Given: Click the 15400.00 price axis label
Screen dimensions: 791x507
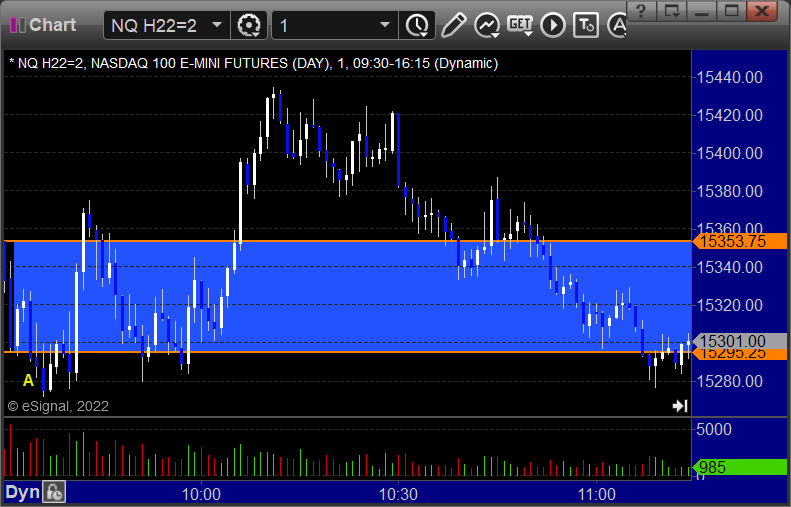Looking at the screenshot, I should (729, 153).
